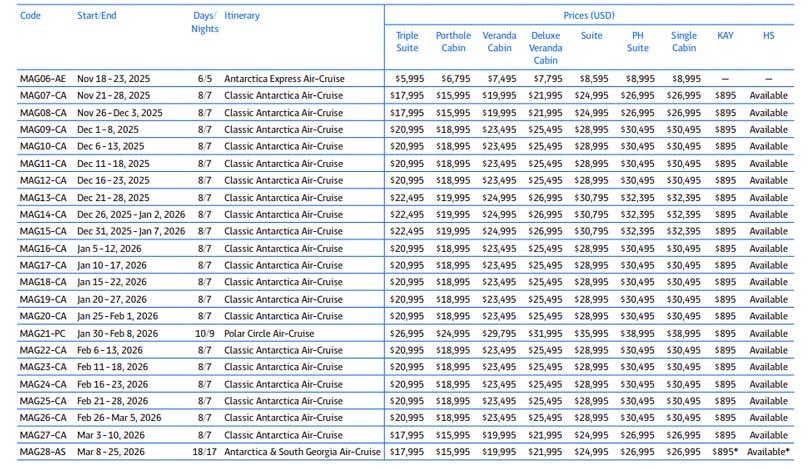
Task: Click the Porthole Cabin column header
Action: pos(453,42)
